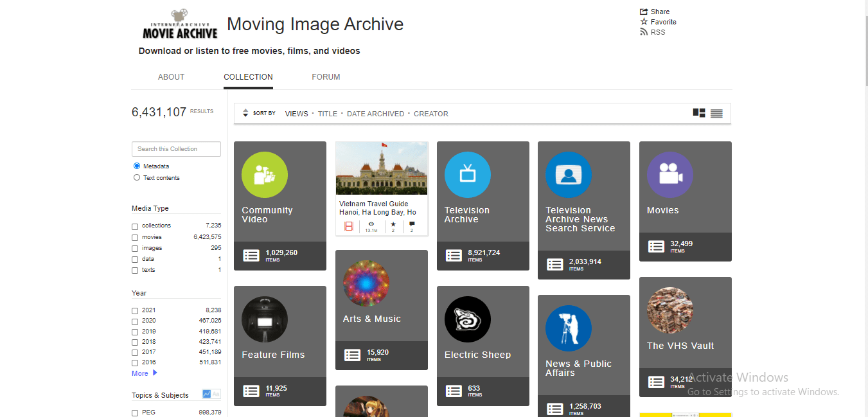868x417 pixels.
Task: Open the Electric Sheep icon
Action: pyautogui.click(x=468, y=319)
